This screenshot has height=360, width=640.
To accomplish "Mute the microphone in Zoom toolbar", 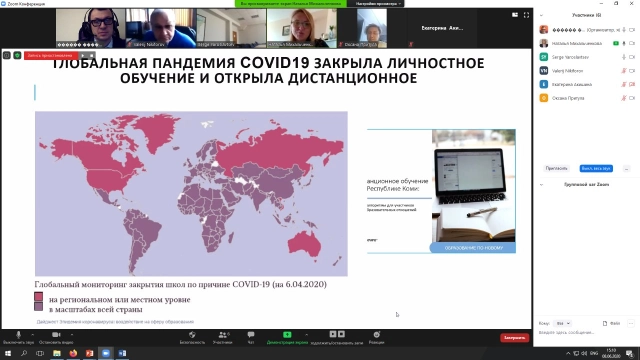I will click(x=18, y=335).
